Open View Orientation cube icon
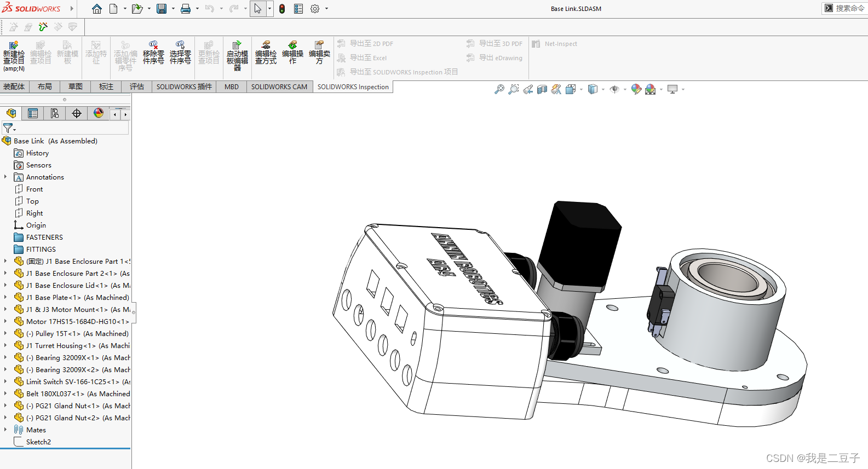The height and width of the screenshot is (469, 868). click(571, 89)
